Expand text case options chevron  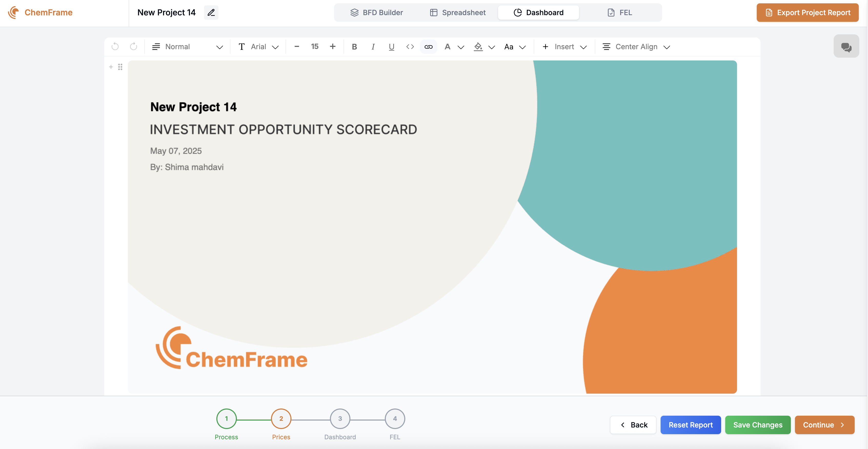coord(522,47)
